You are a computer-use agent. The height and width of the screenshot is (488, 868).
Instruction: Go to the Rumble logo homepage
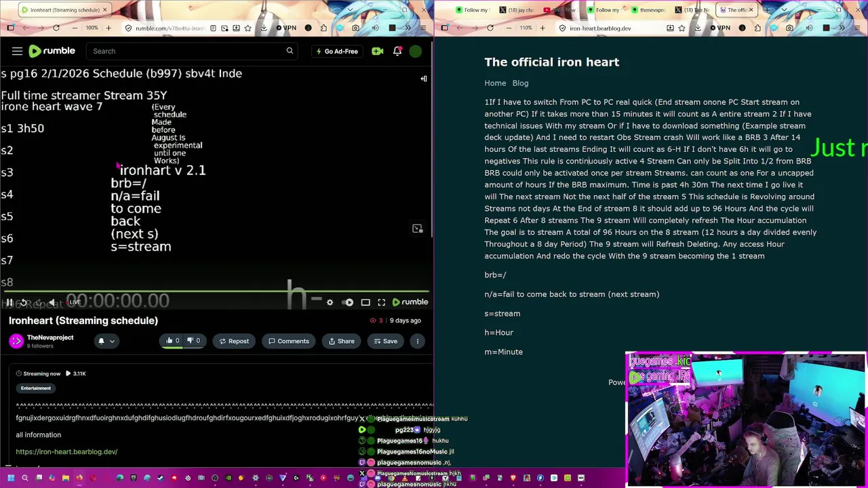tap(52, 51)
